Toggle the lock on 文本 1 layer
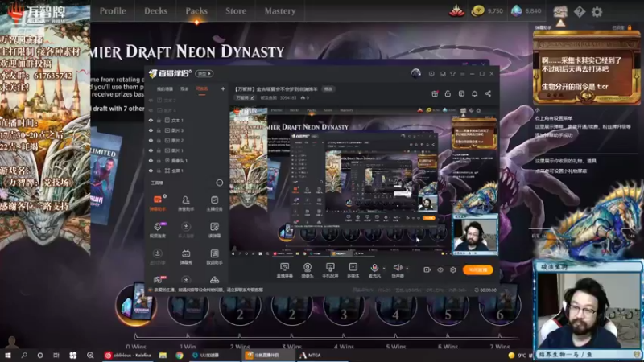644x362 pixels. click(159, 121)
